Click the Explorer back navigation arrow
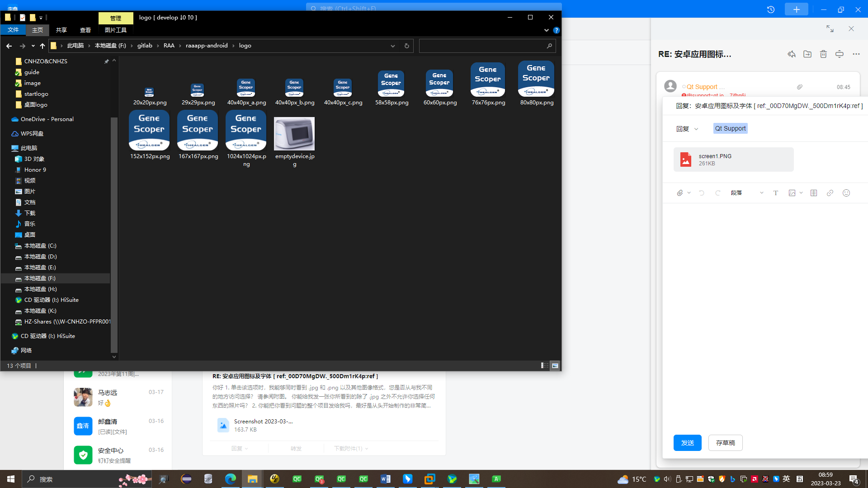The height and width of the screenshot is (488, 868). click(9, 46)
